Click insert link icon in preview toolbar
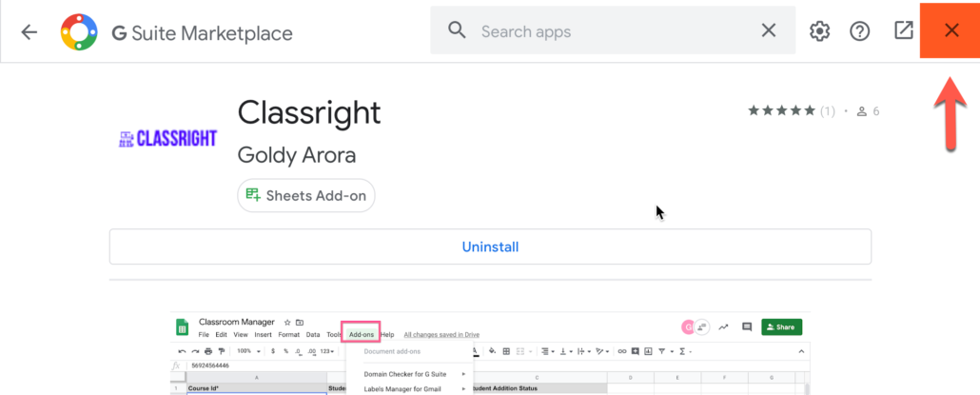 click(622, 351)
